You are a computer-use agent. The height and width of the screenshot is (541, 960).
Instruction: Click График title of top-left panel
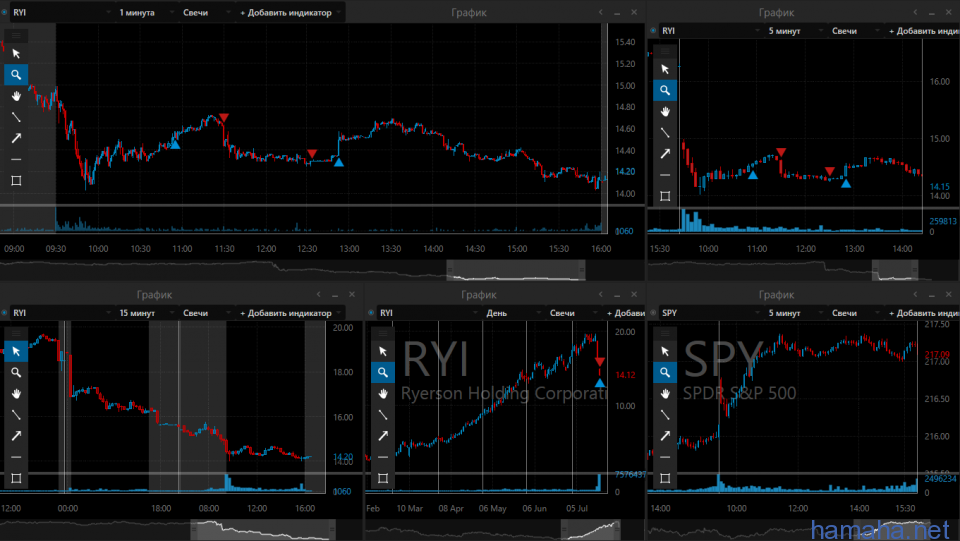[x=469, y=12]
